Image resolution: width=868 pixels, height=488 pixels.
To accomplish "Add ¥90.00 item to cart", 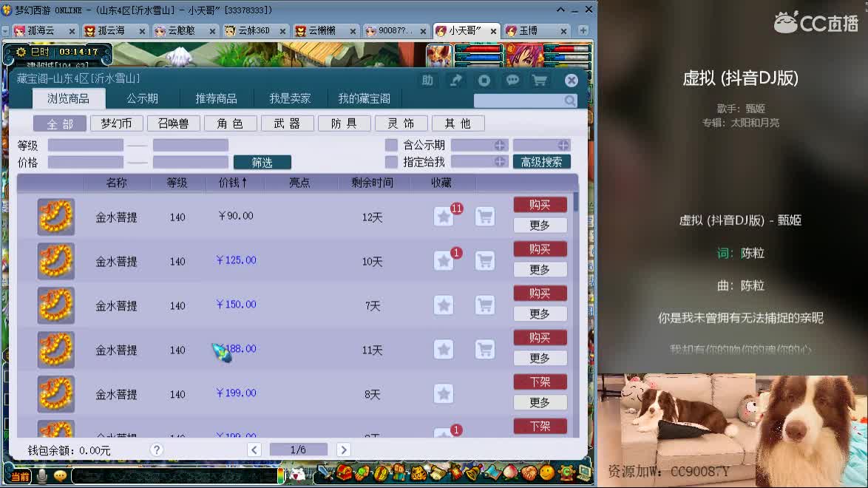I will pyautogui.click(x=485, y=217).
